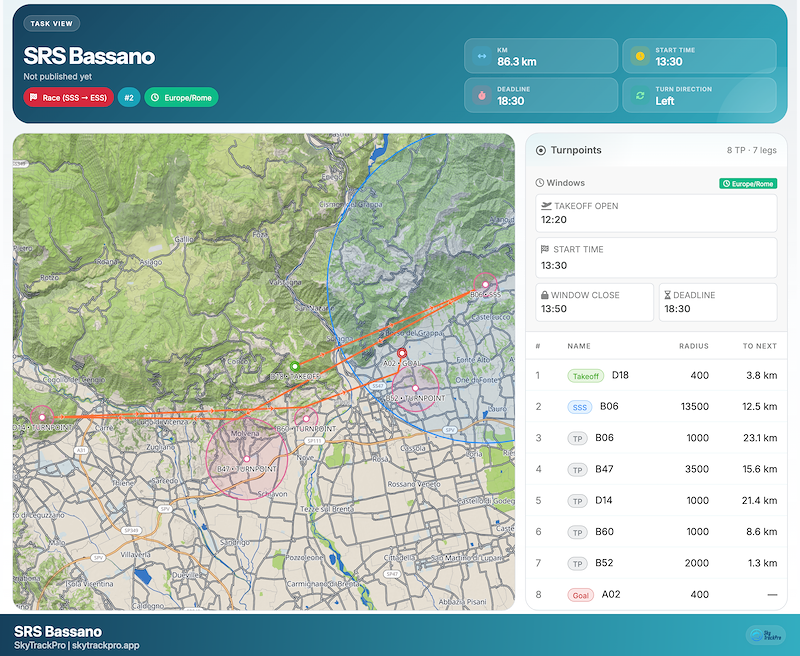This screenshot has height=656, width=800.
Task: Click the yellow Start Time clock icon
Action: click(x=640, y=56)
